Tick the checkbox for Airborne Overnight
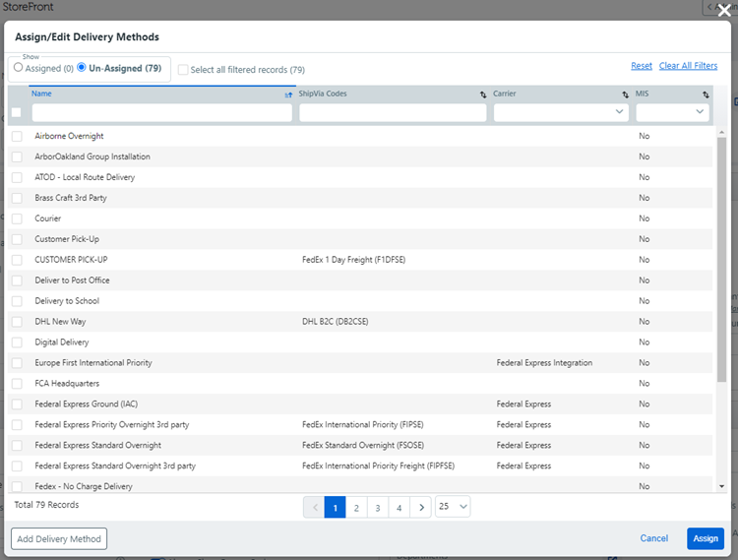This screenshot has width=738, height=560. pos(17,137)
